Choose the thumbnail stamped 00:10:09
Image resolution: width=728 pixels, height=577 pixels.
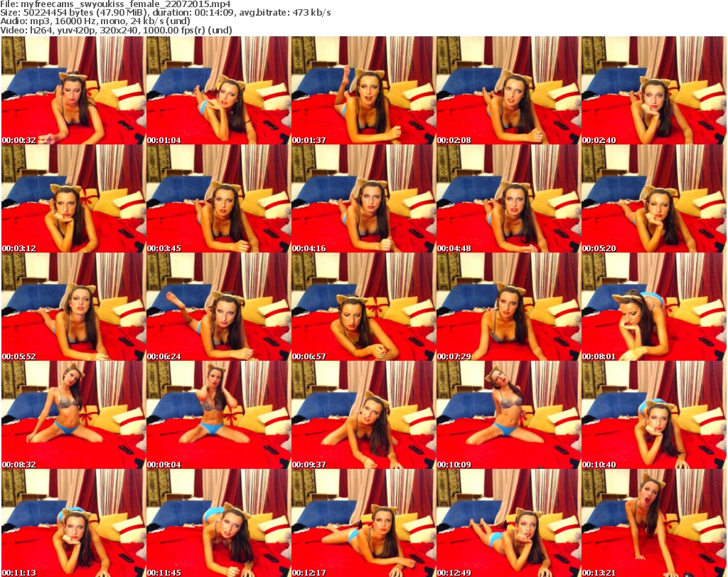(x=508, y=415)
